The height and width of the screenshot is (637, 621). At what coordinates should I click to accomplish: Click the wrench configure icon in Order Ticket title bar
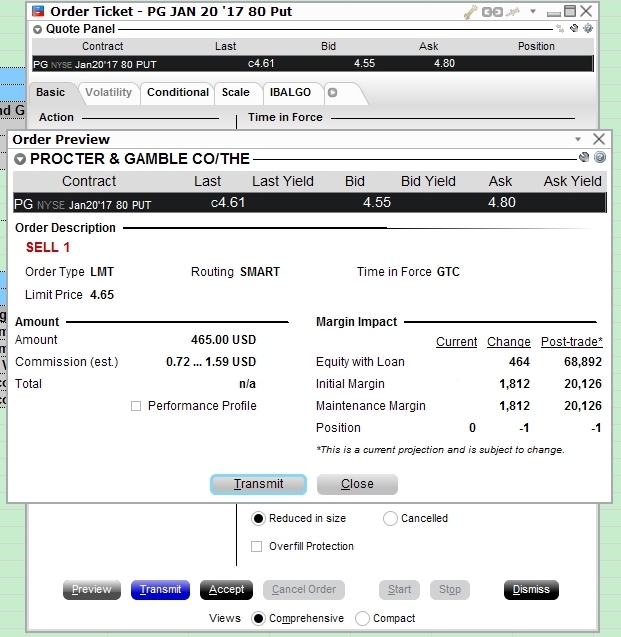470,12
